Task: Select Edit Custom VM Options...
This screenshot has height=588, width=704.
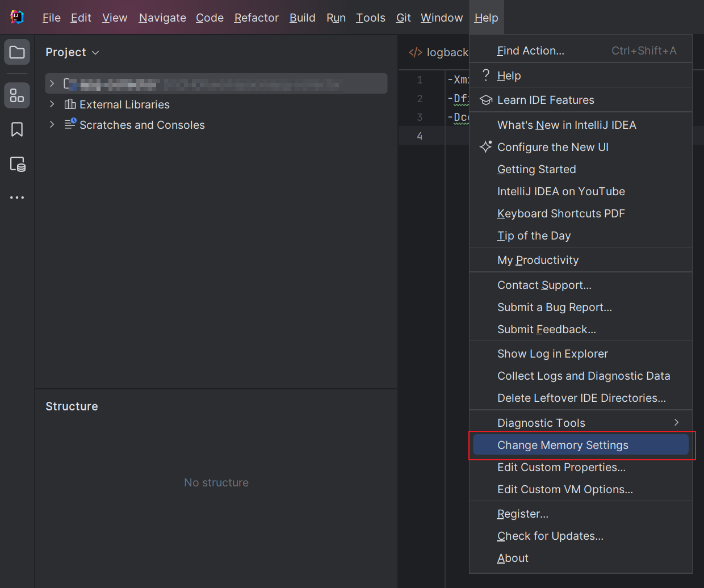Action: point(581,489)
